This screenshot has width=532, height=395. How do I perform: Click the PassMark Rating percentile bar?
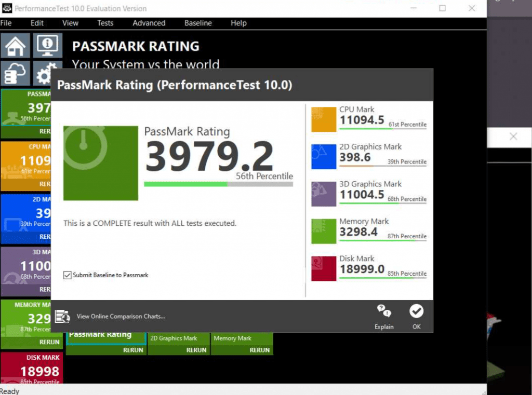pyautogui.click(x=218, y=184)
